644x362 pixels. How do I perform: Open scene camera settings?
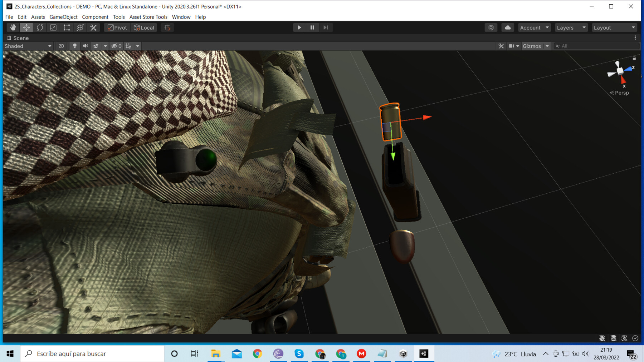(x=514, y=46)
